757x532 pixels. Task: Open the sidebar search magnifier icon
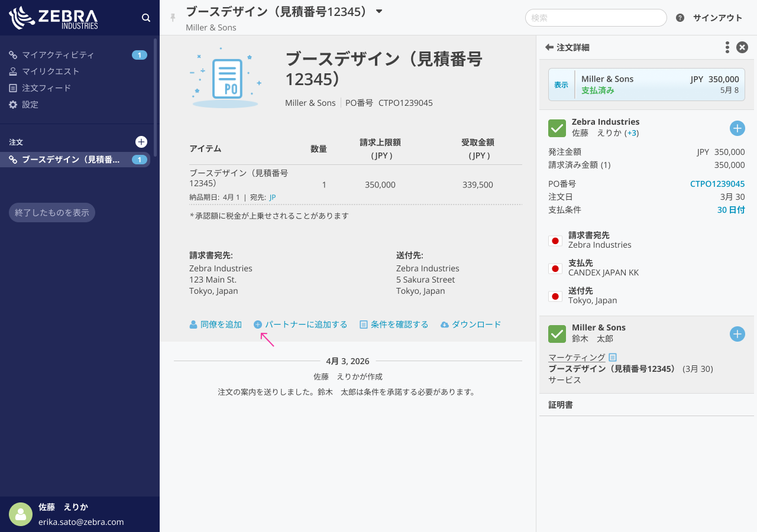click(146, 18)
